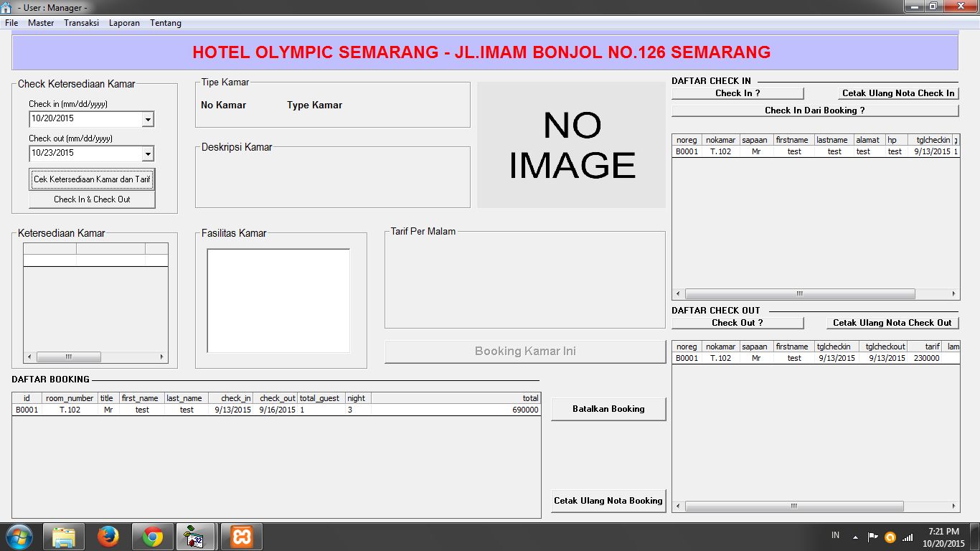Open the Master menu

[41, 23]
